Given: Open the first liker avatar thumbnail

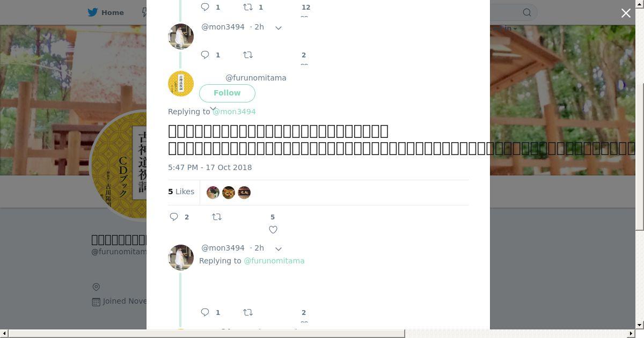Looking at the screenshot, I should [213, 192].
